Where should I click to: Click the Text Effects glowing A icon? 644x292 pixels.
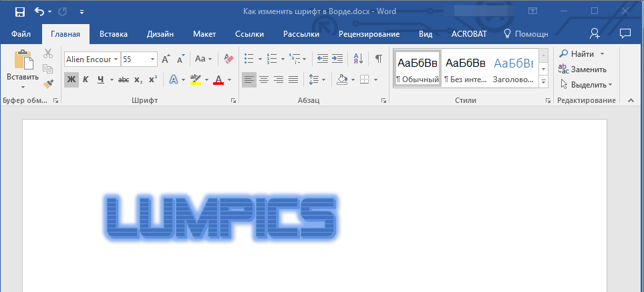173,80
